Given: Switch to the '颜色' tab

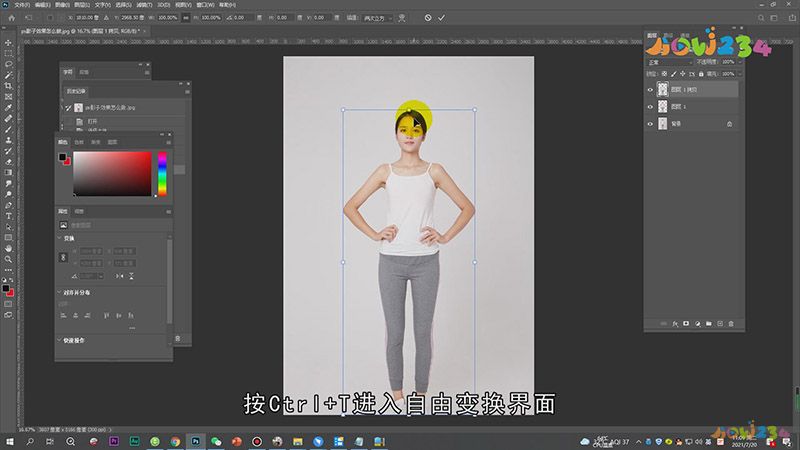Looking at the screenshot, I should click(63, 142).
